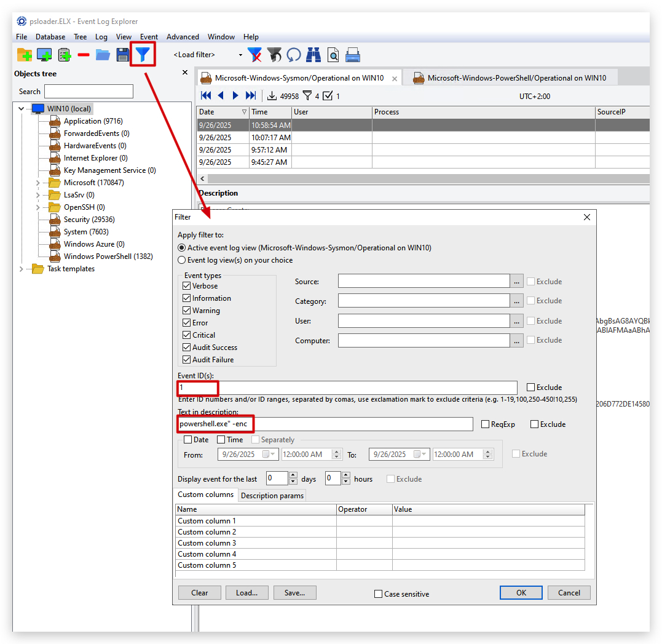Select Event log view(s) on your choice
662x644 pixels.
tap(181, 260)
